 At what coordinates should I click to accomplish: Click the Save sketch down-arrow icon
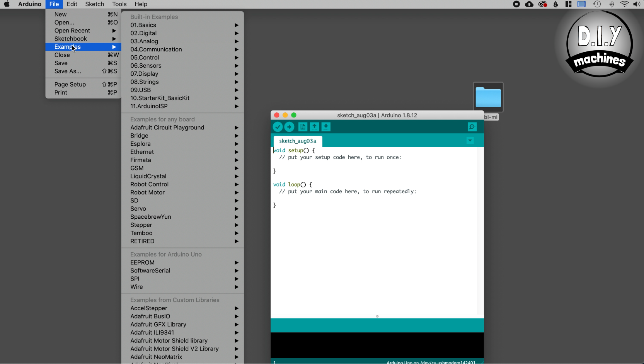click(326, 127)
